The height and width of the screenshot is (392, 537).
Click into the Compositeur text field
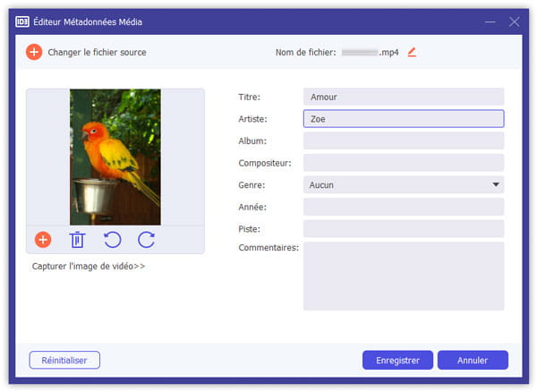pyautogui.click(x=403, y=163)
